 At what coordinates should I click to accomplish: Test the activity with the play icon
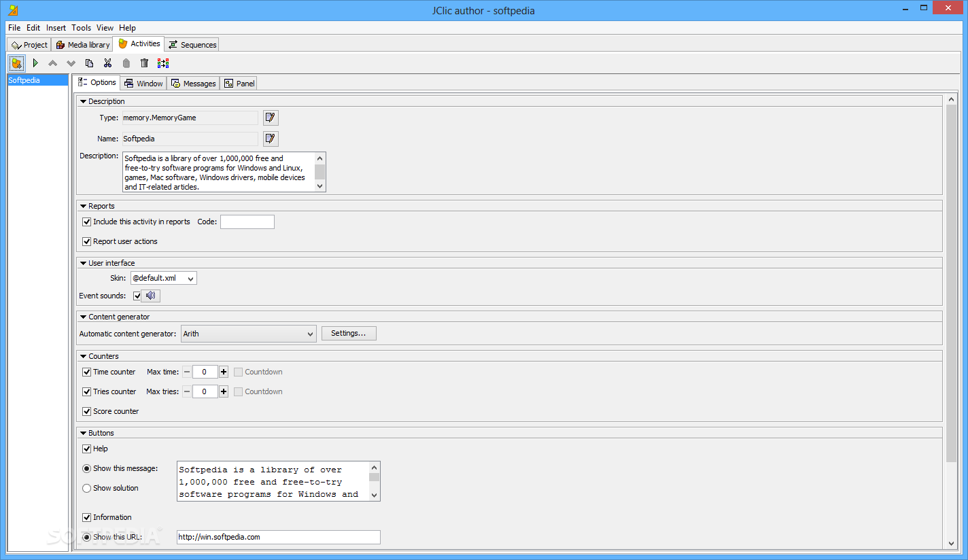click(35, 63)
